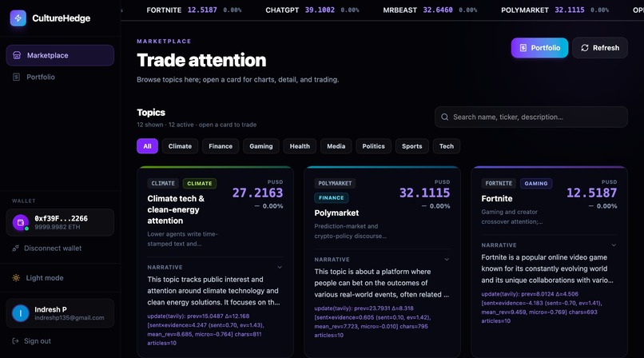The image size is (644, 358).
Task: Click the POLYMARKET 32.1115 ticker entry
Action: coord(555,10)
